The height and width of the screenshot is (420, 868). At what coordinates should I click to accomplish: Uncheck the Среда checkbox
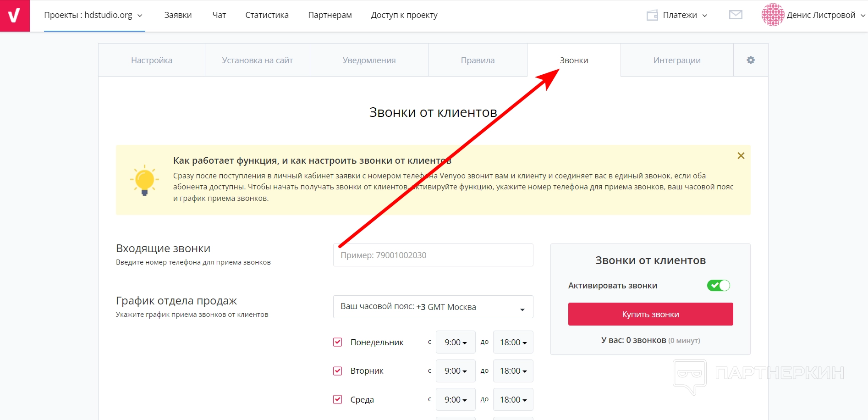pos(338,399)
